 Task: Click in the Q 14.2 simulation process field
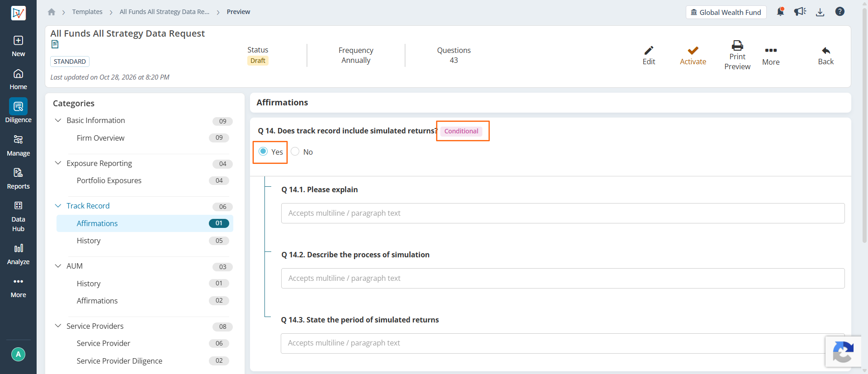(563, 278)
